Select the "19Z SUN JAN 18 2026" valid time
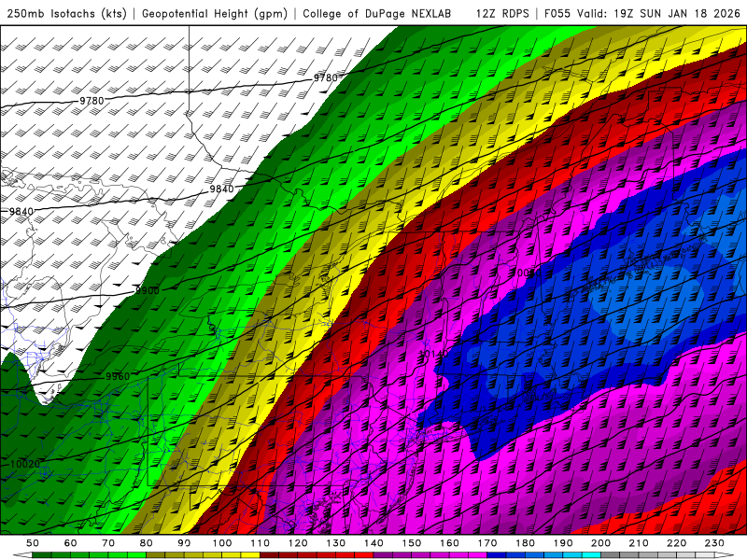The image size is (747, 560). coord(676,13)
